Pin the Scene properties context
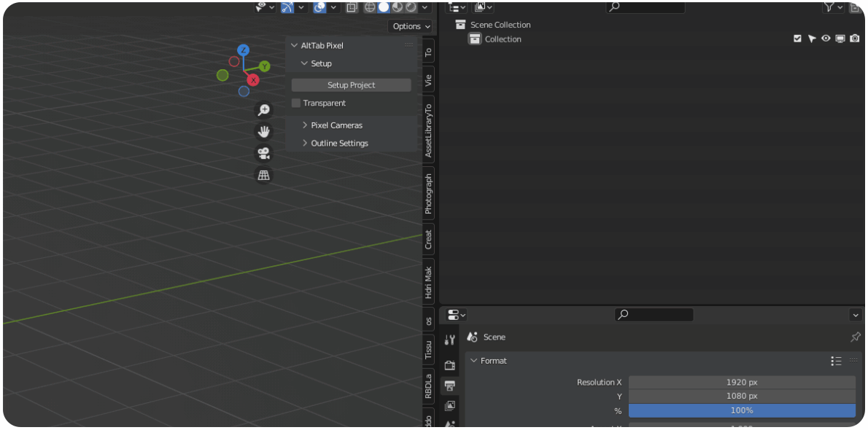Viewport: 868px width, 430px height. (856, 337)
